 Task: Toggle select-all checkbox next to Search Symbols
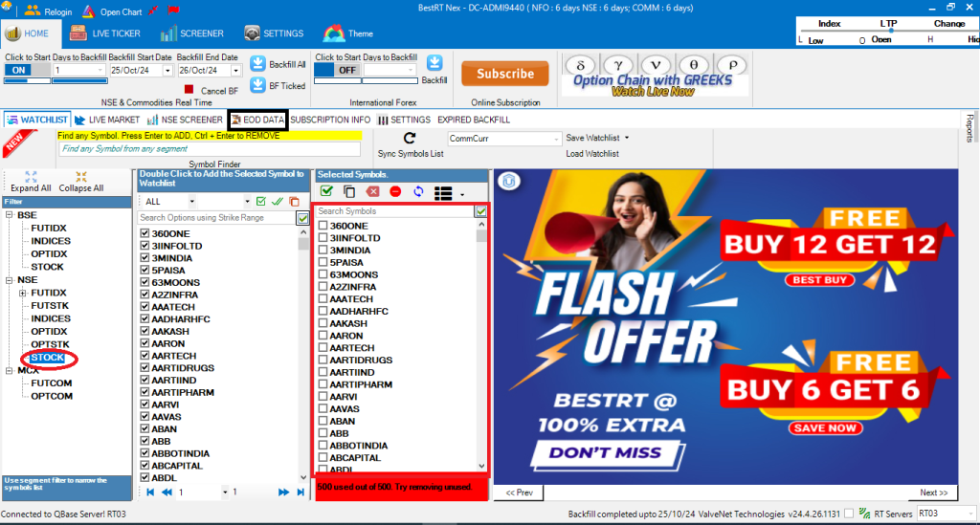(480, 211)
